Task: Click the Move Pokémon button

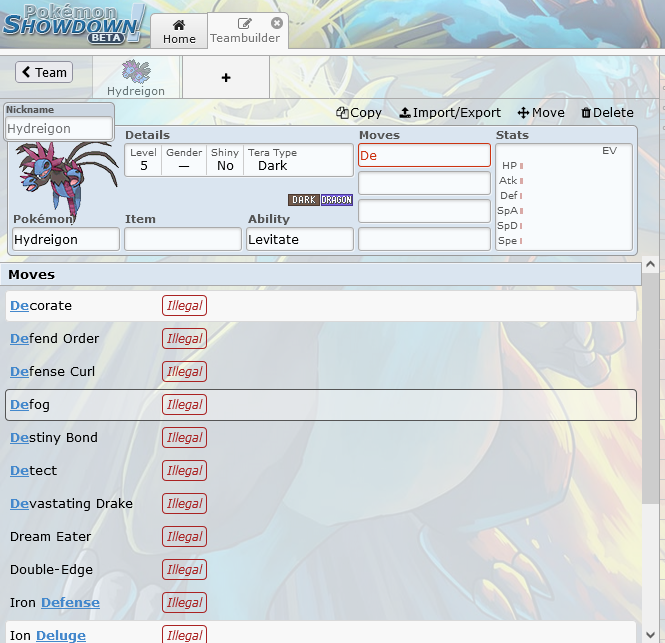Action: point(541,113)
